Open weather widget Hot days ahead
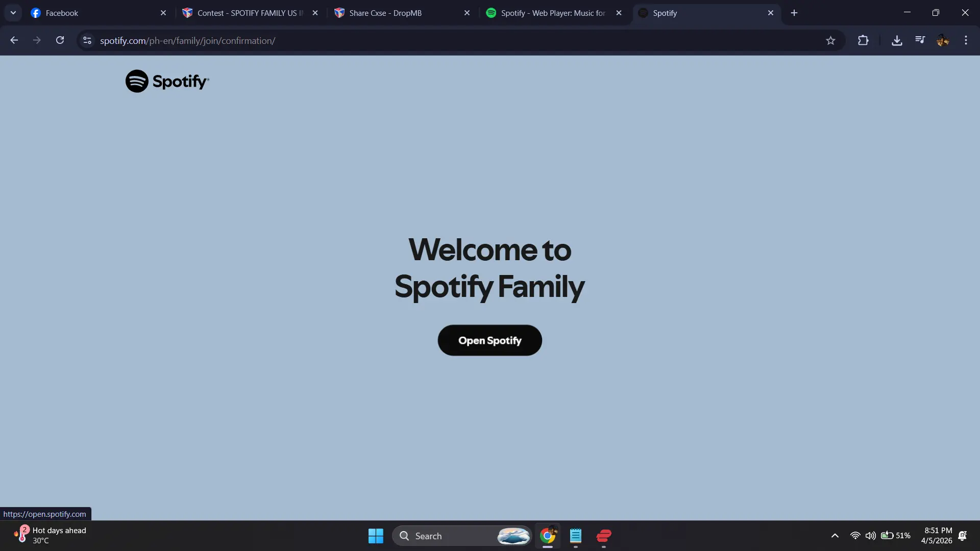This screenshot has width=980, height=551. pos(50,535)
